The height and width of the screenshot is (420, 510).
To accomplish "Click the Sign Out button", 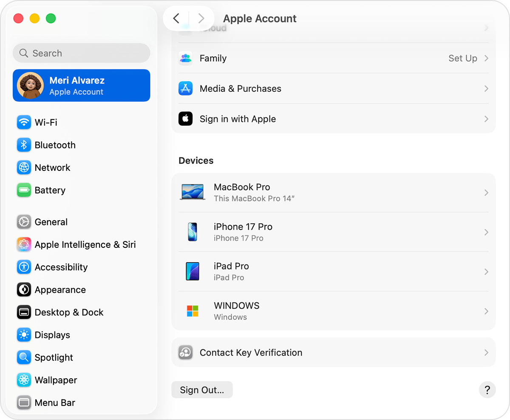I will coord(202,389).
